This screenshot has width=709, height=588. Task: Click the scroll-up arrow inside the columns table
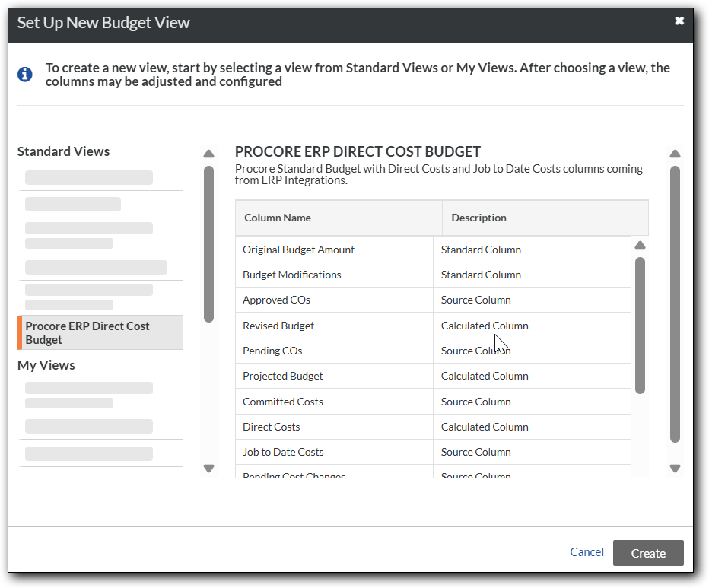(x=640, y=244)
